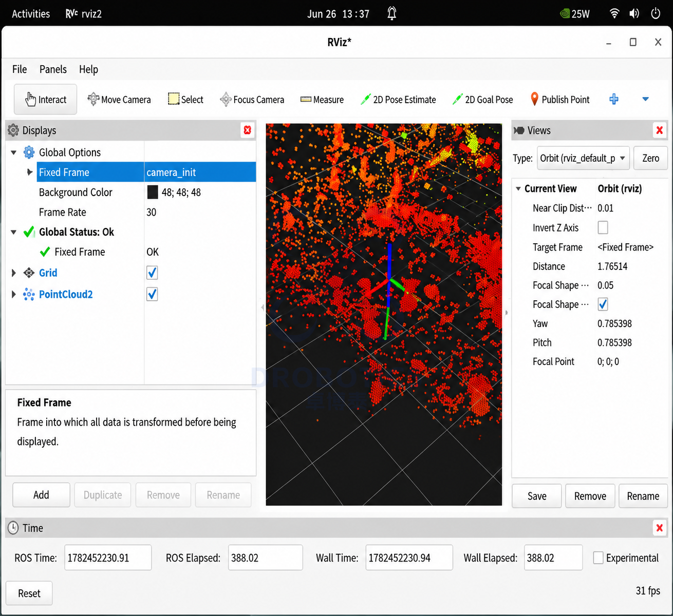This screenshot has width=673, height=616.
Task: Select the Interact tool
Action: [45, 100]
